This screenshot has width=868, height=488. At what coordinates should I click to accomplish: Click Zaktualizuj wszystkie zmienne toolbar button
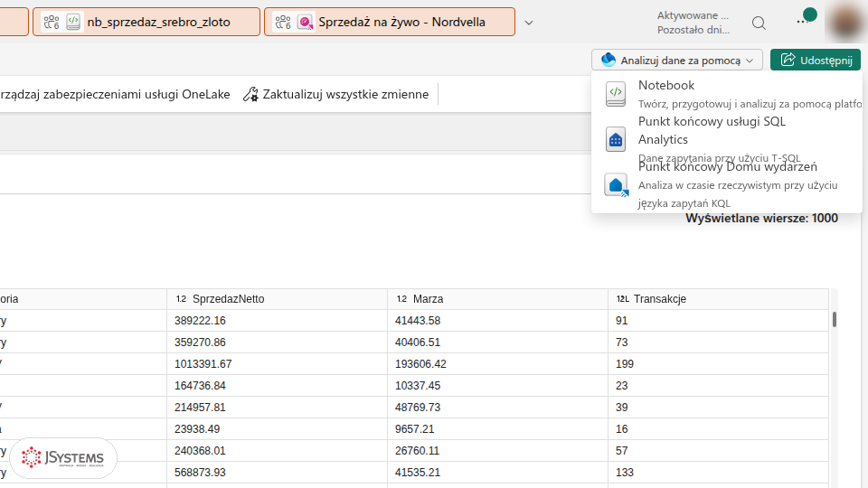click(336, 94)
